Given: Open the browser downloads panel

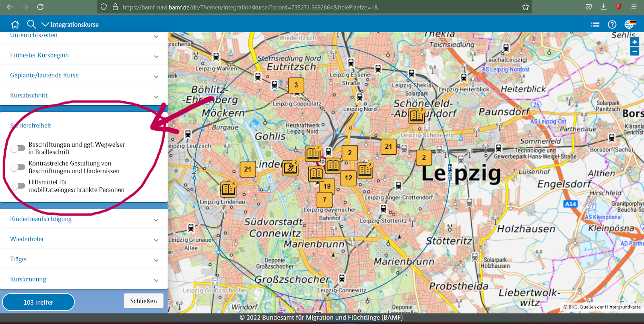Looking at the screenshot, I should tap(603, 7).
